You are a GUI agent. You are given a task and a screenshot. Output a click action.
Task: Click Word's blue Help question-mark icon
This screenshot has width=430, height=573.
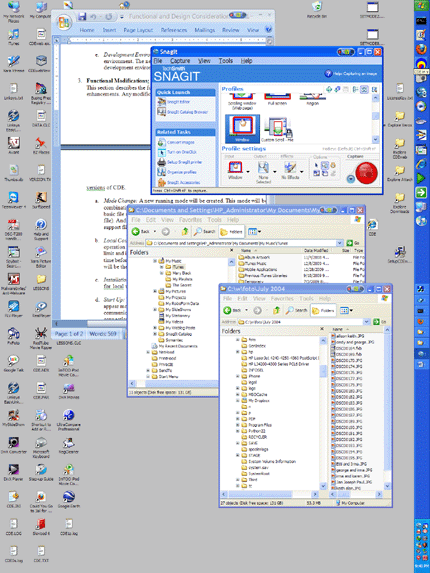click(269, 29)
